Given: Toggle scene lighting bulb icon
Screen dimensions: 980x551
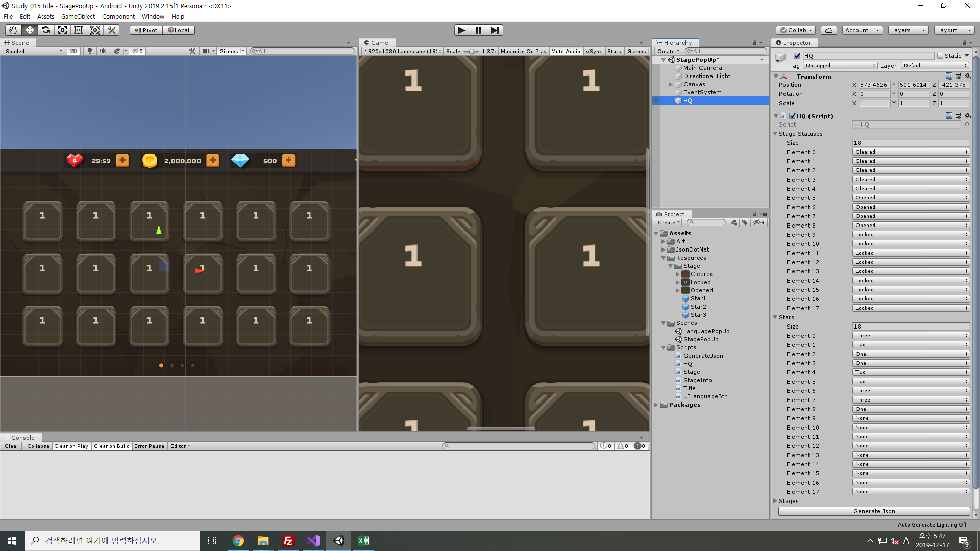Looking at the screenshot, I should (x=90, y=51).
